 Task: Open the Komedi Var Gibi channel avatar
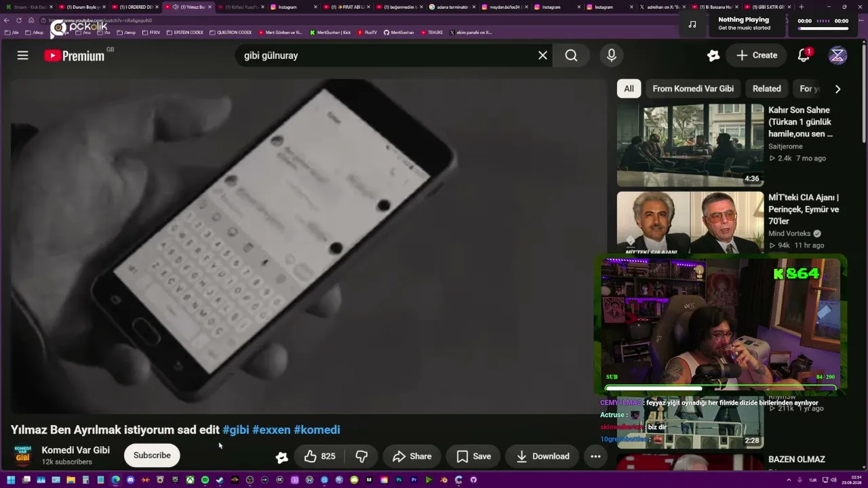pos(23,455)
